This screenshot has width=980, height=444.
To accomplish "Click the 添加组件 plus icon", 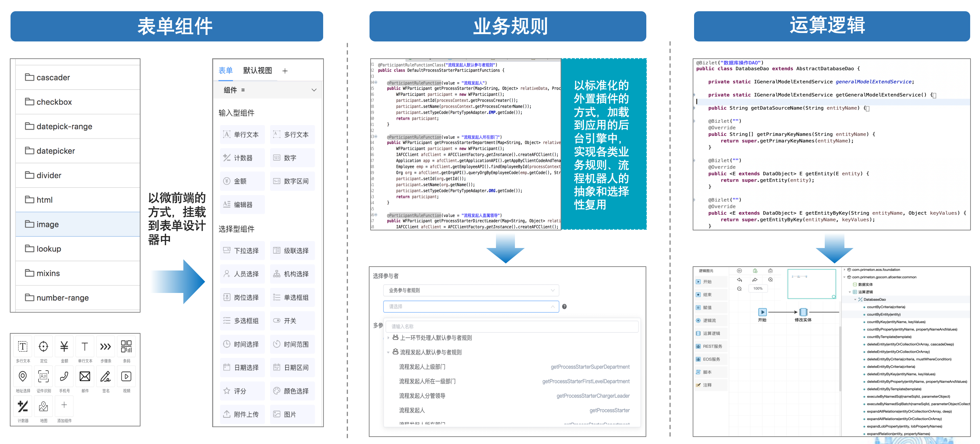I will pos(64,405).
